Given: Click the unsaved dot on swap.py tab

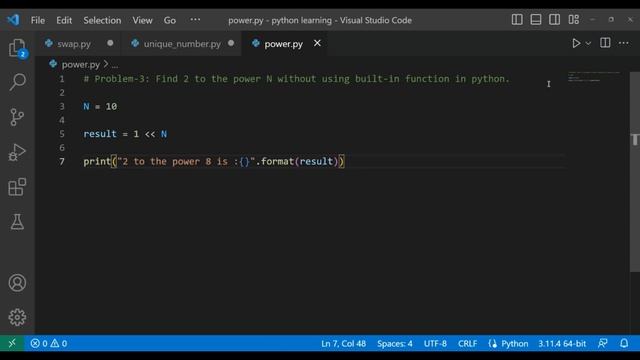Looking at the screenshot, I should [110, 43].
